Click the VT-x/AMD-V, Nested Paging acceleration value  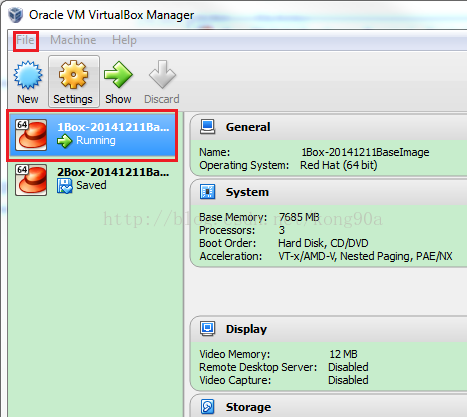pos(365,256)
